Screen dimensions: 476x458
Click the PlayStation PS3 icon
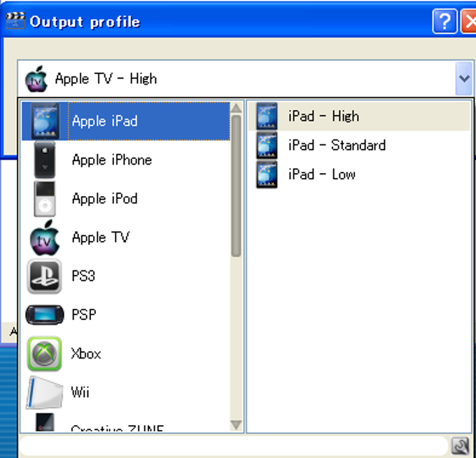click(44, 276)
